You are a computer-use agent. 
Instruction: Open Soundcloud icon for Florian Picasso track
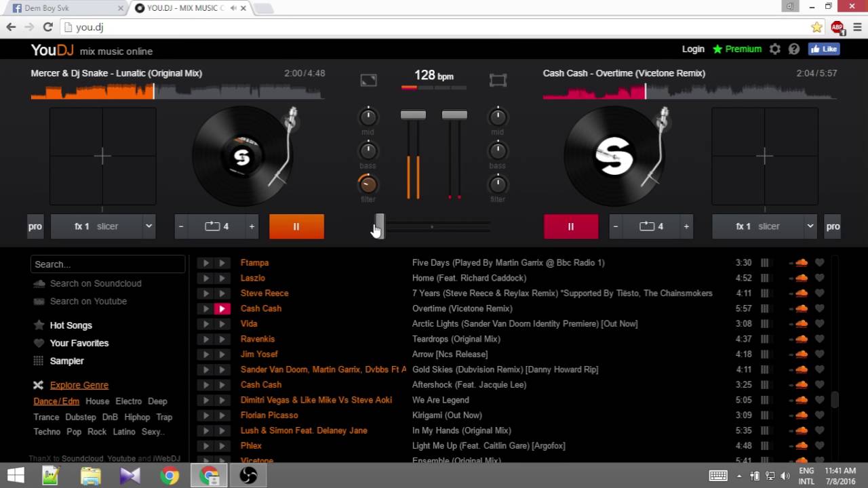pos(802,415)
